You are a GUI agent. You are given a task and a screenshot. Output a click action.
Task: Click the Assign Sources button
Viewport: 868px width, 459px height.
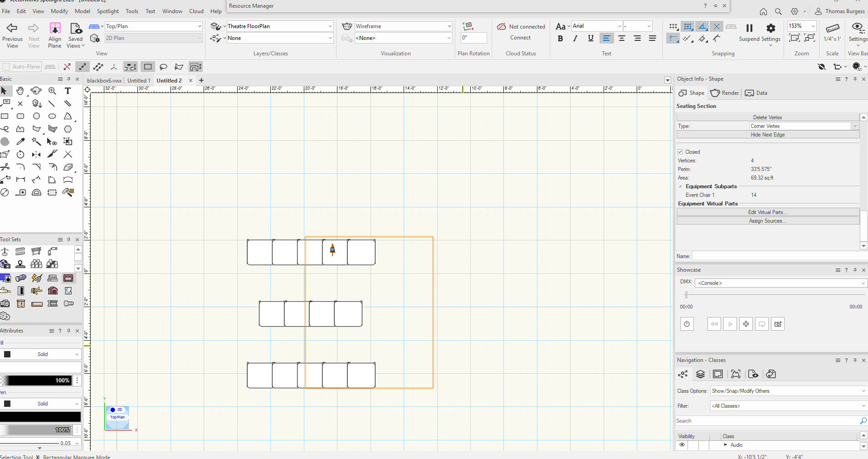767,221
